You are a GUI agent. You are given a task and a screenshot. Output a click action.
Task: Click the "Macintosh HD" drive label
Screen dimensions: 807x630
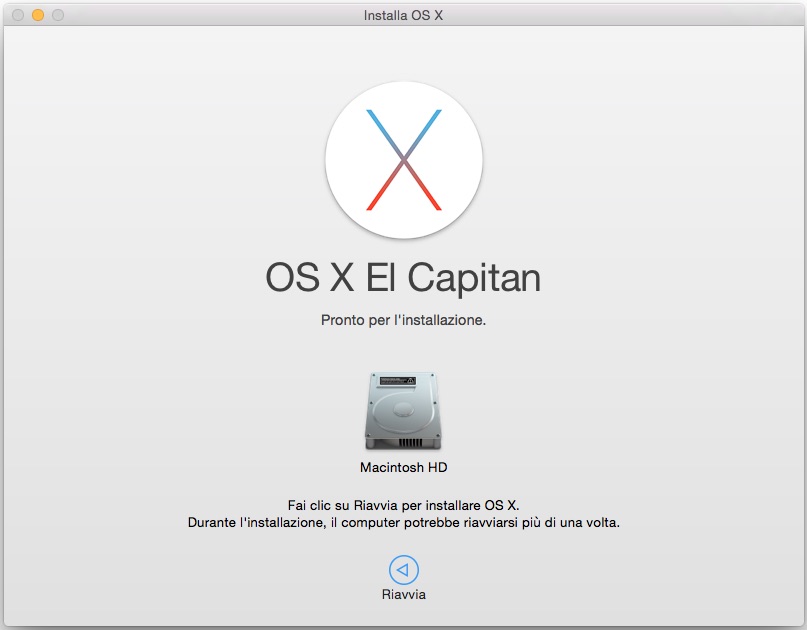(404, 467)
